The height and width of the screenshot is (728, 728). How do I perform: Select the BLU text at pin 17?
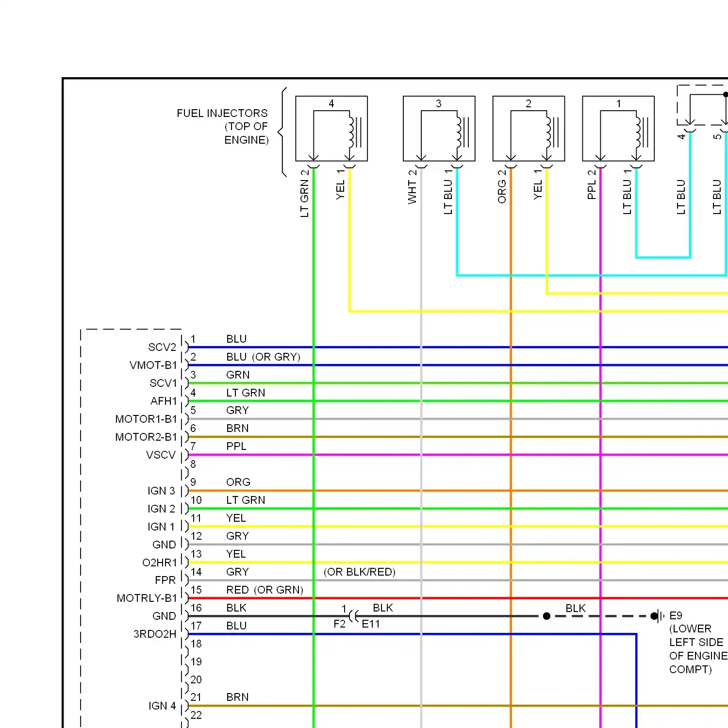coord(236,626)
